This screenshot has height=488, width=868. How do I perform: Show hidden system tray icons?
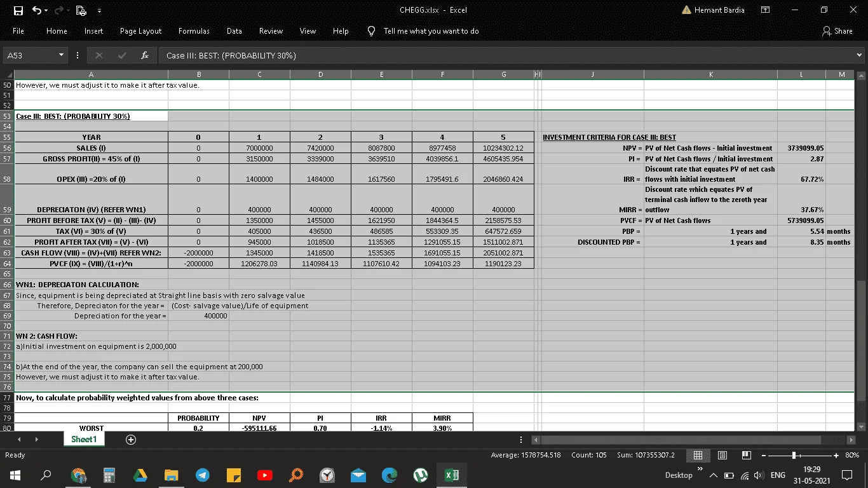[714, 475]
